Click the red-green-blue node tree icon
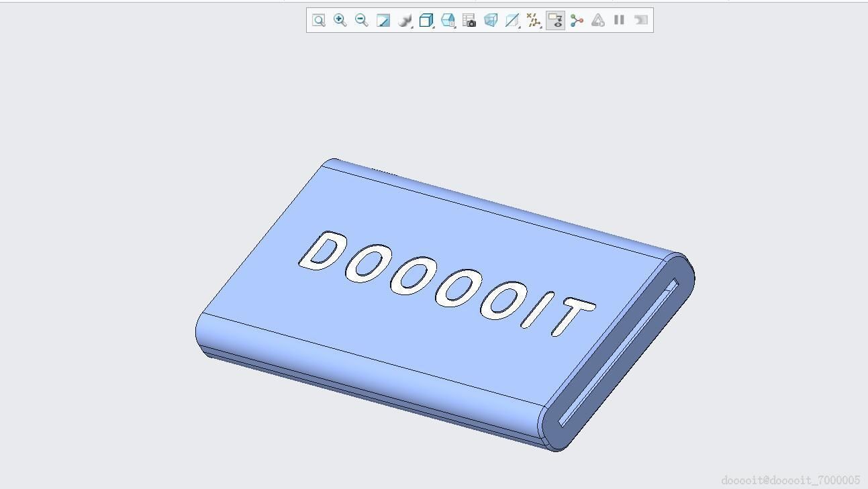The image size is (868, 489). pos(577,20)
